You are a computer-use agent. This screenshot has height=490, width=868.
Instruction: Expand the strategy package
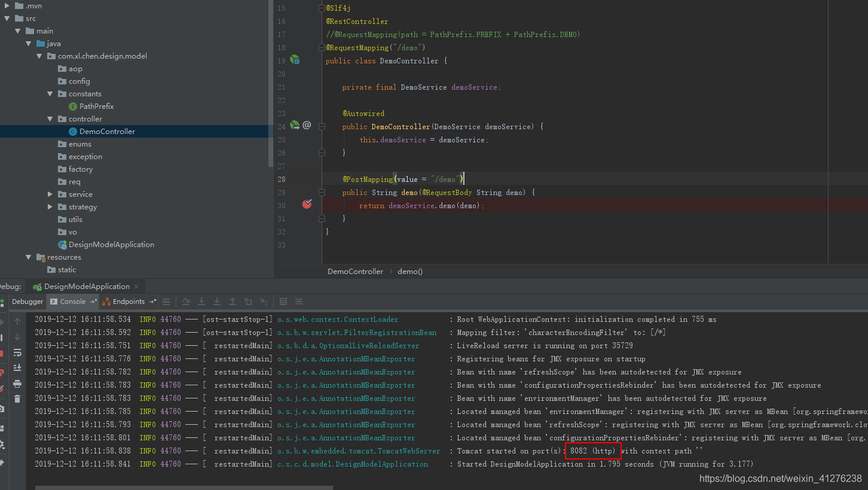pos(50,207)
